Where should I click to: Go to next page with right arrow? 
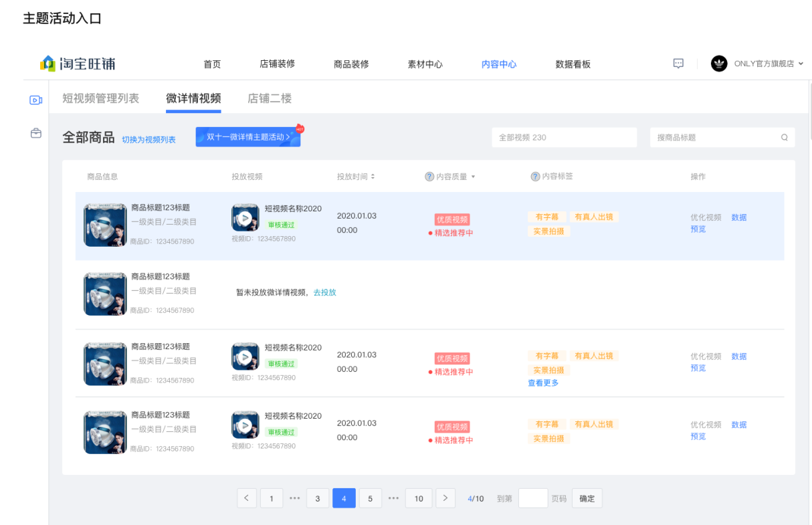click(445, 498)
